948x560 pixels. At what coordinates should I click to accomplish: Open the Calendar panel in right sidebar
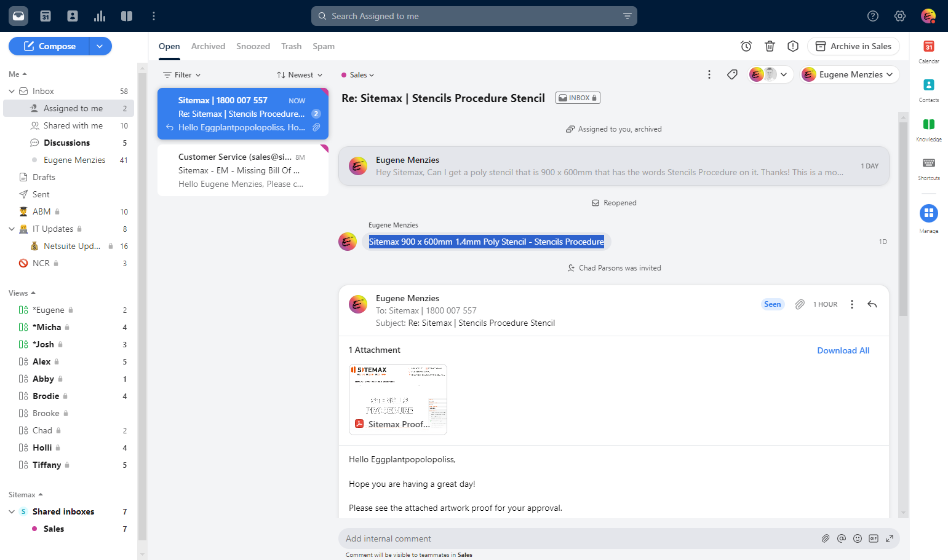[929, 51]
